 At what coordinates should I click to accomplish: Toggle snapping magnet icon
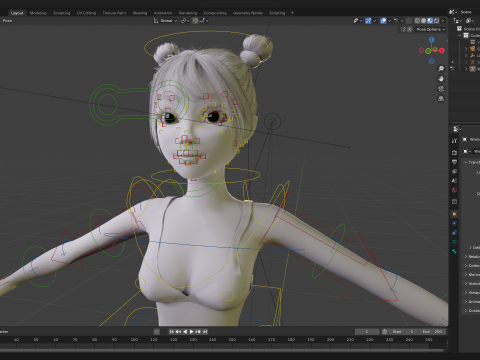tap(195, 21)
